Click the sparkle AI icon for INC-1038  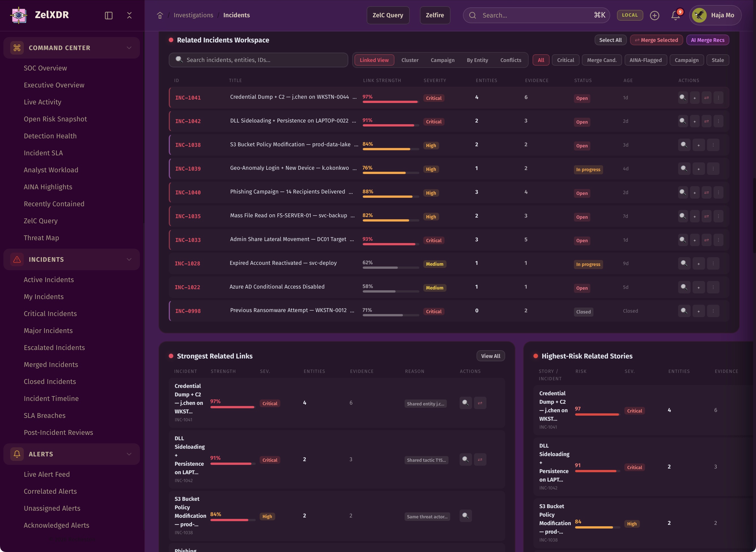tap(698, 145)
